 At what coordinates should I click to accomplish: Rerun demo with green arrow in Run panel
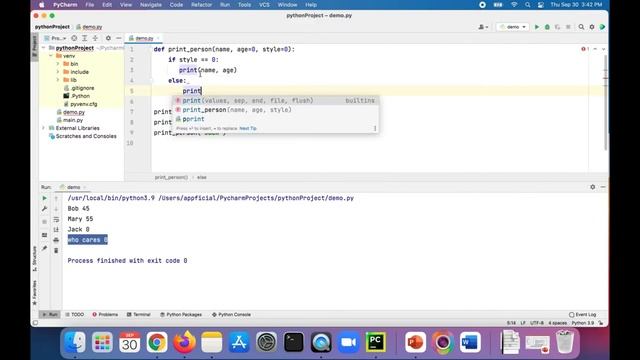[44, 198]
